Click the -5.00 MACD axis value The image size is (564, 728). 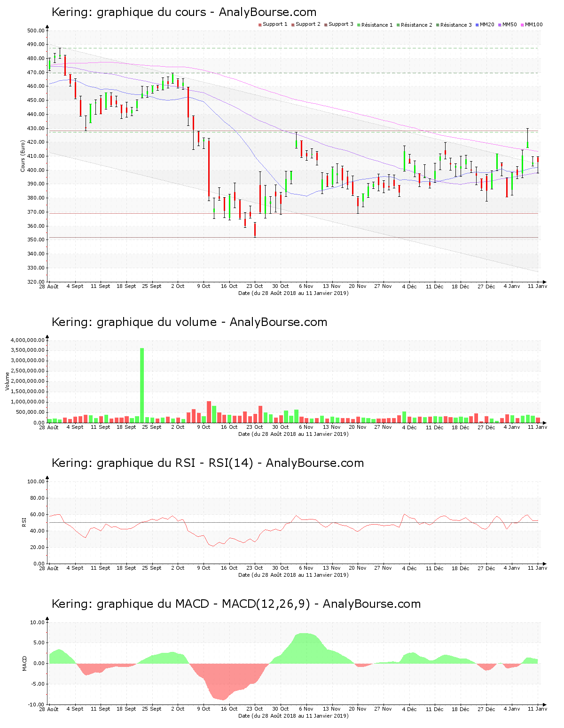click(38, 684)
